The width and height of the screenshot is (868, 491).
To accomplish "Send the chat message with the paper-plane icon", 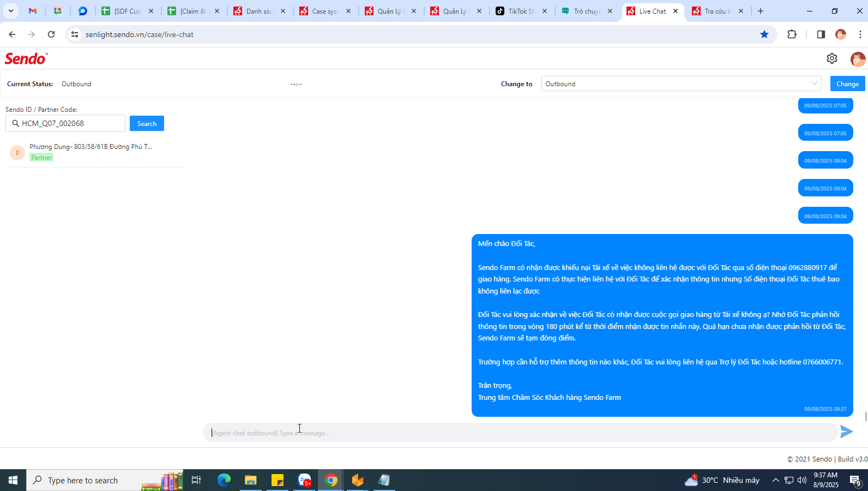I will 846,432.
